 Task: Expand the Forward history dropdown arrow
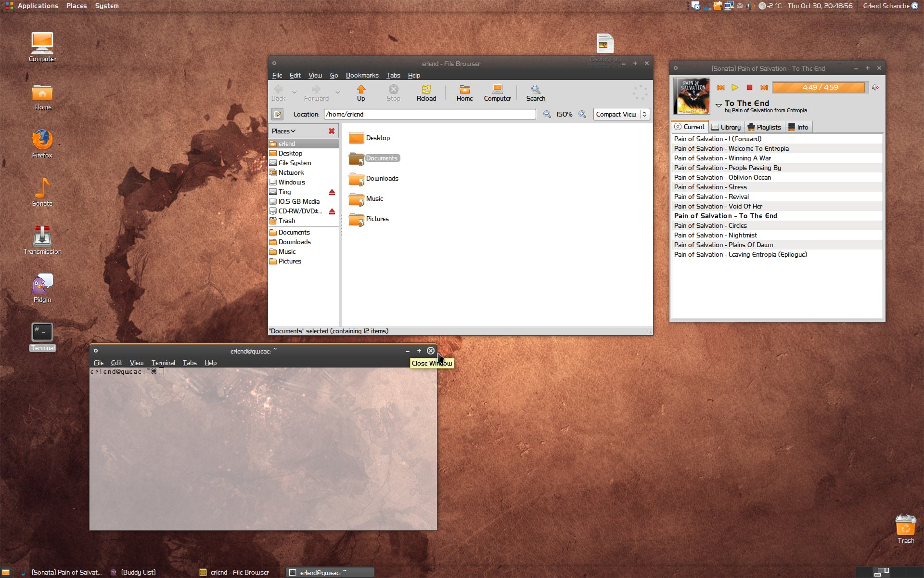337,92
